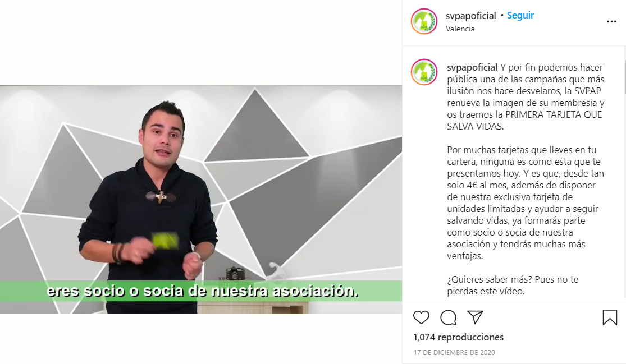
Task: Open the Valencia location link
Action: 460,29
